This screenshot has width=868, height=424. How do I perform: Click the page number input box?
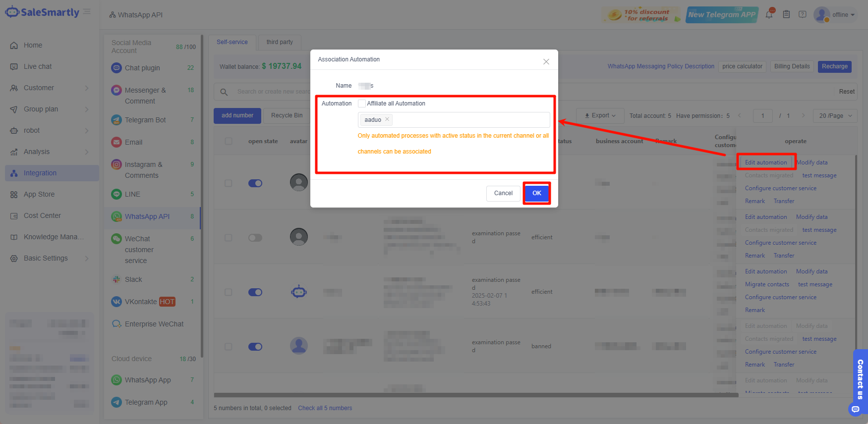click(762, 116)
